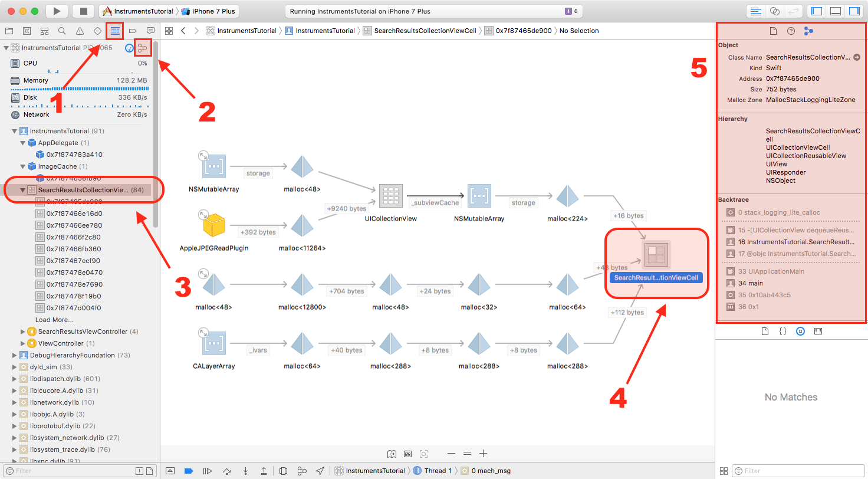Open the media library tab
Viewport: 868px width, 479px height.
pyautogui.click(x=818, y=332)
